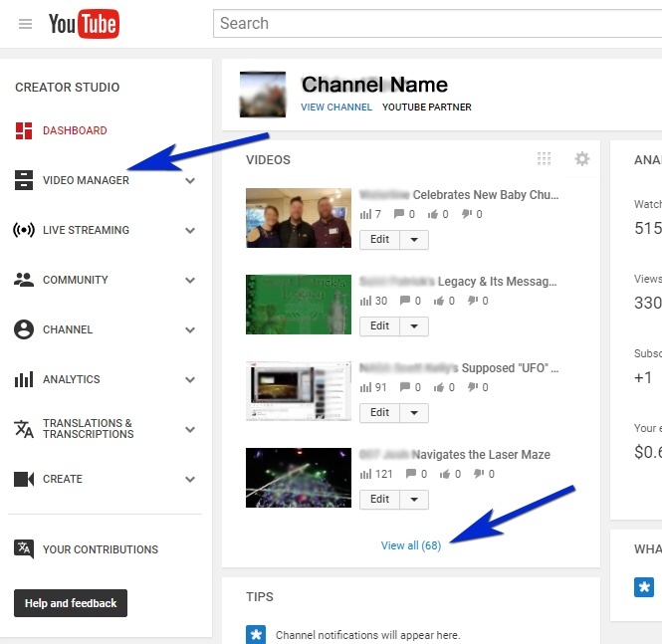
Task: Open Edit dropdown arrow for UFO video
Action: pyautogui.click(x=414, y=413)
